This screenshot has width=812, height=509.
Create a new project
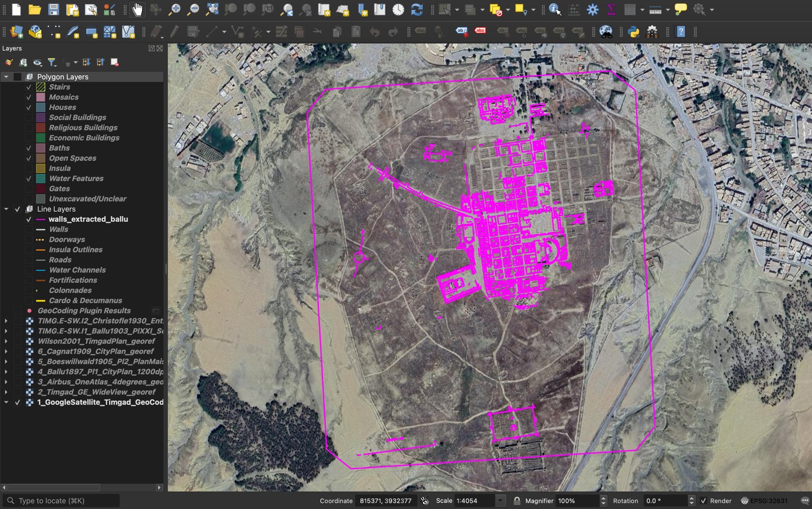tap(16, 9)
